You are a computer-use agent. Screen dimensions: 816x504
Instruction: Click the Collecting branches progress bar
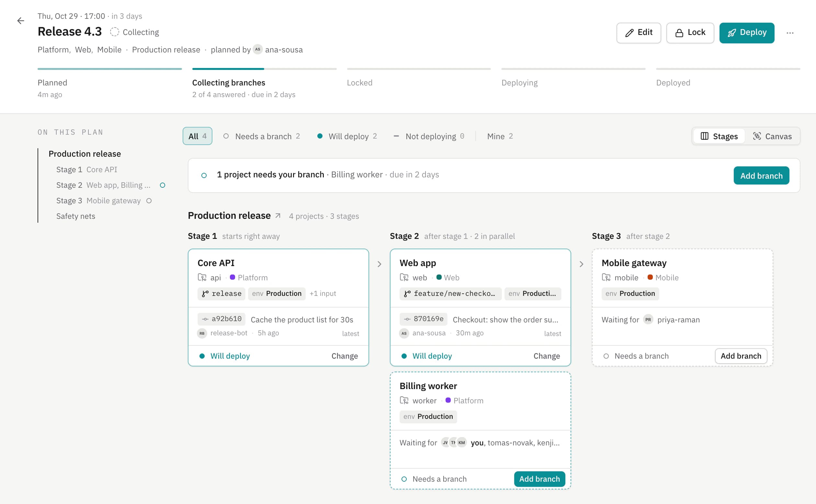[x=265, y=69]
